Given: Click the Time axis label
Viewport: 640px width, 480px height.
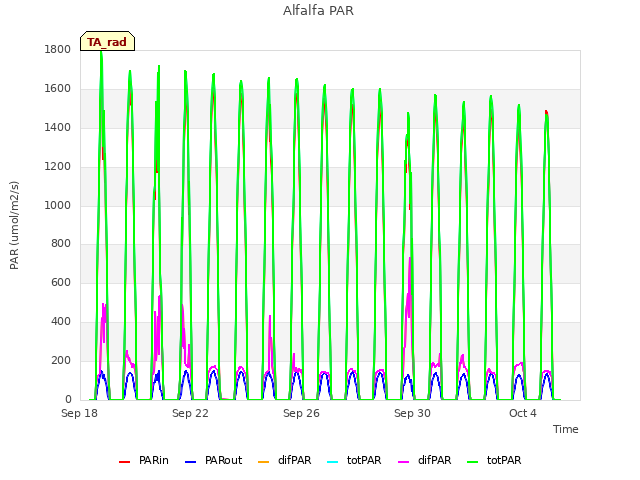Looking at the screenshot, I should [x=566, y=429].
